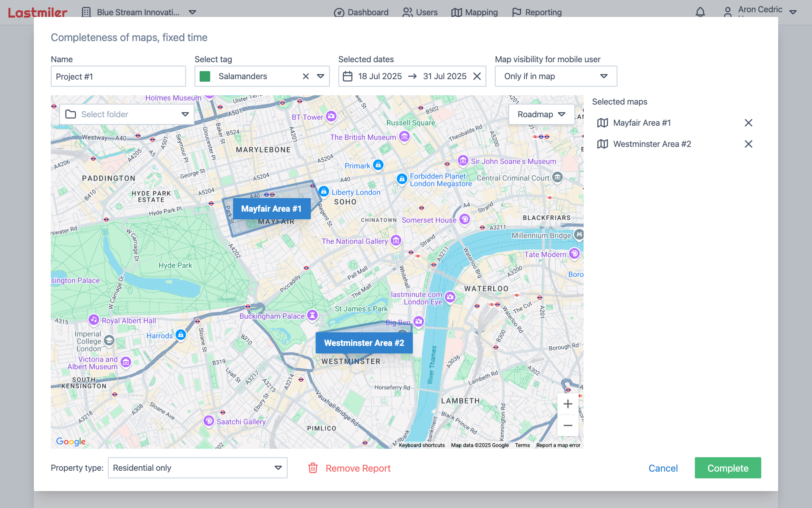Viewport: 812px width, 508px height.
Task: Click the trash icon for Remove Report
Action: (x=313, y=468)
